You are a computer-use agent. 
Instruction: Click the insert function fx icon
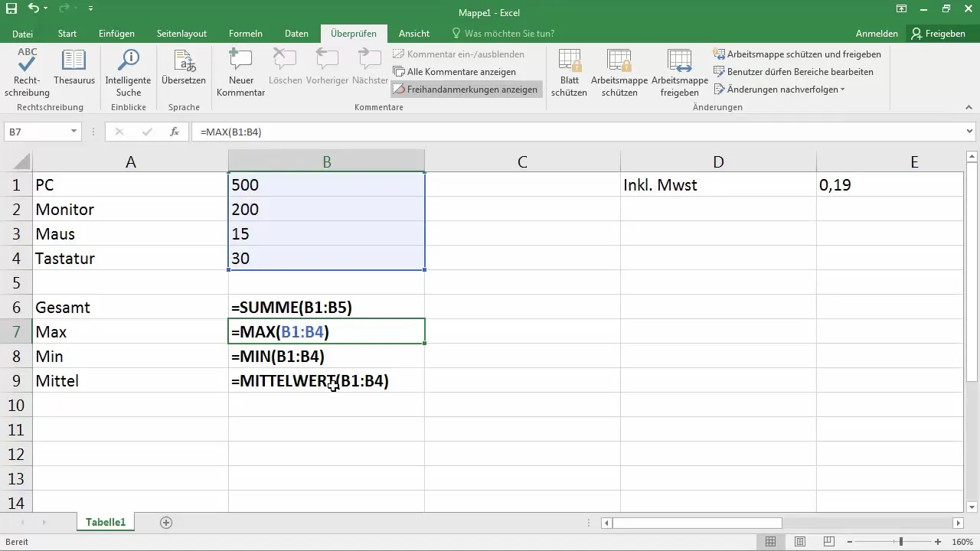pyautogui.click(x=175, y=132)
